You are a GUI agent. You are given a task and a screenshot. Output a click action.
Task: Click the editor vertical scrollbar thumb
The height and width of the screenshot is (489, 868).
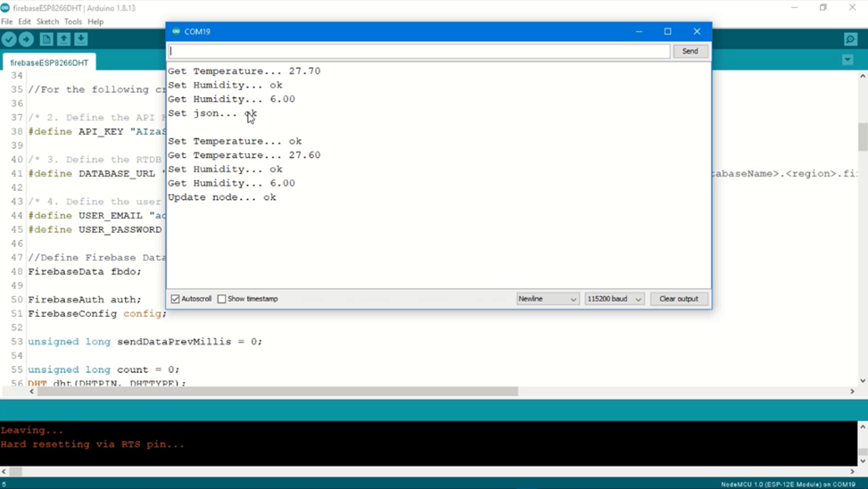tap(863, 137)
